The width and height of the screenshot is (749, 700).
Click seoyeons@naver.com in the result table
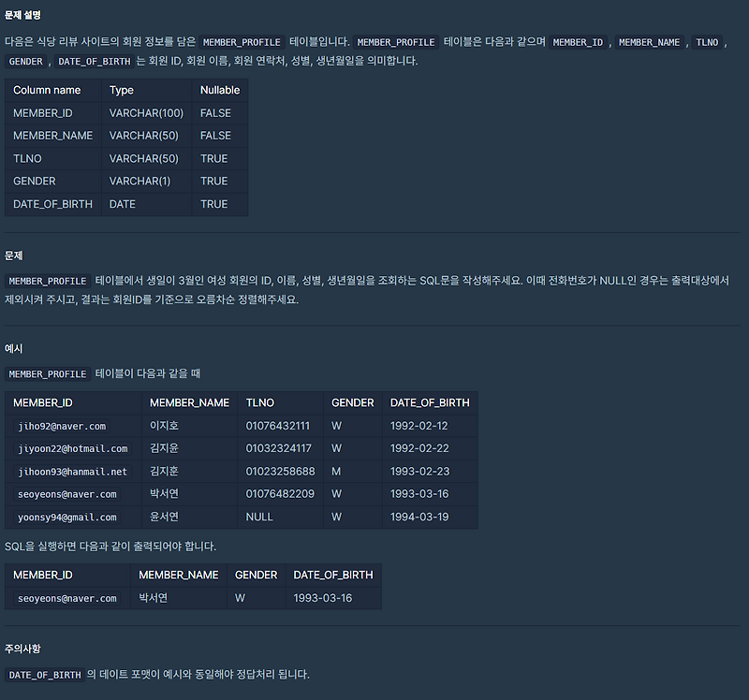tap(66, 598)
